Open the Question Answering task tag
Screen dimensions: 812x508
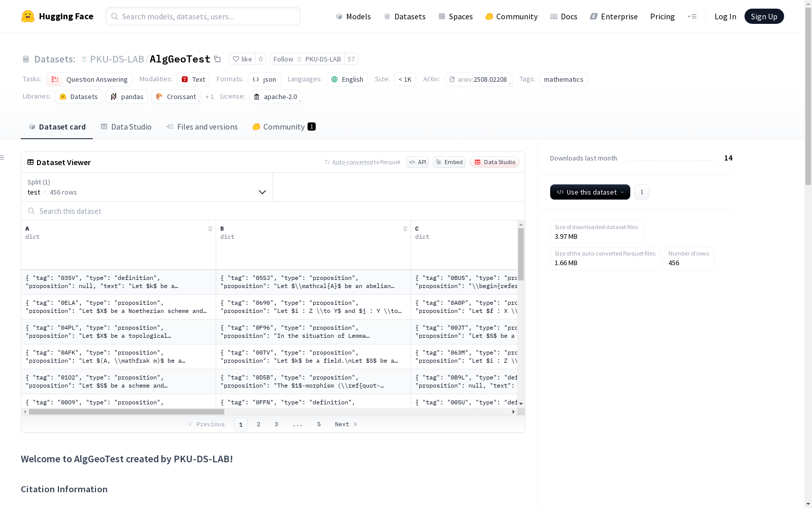89,79
